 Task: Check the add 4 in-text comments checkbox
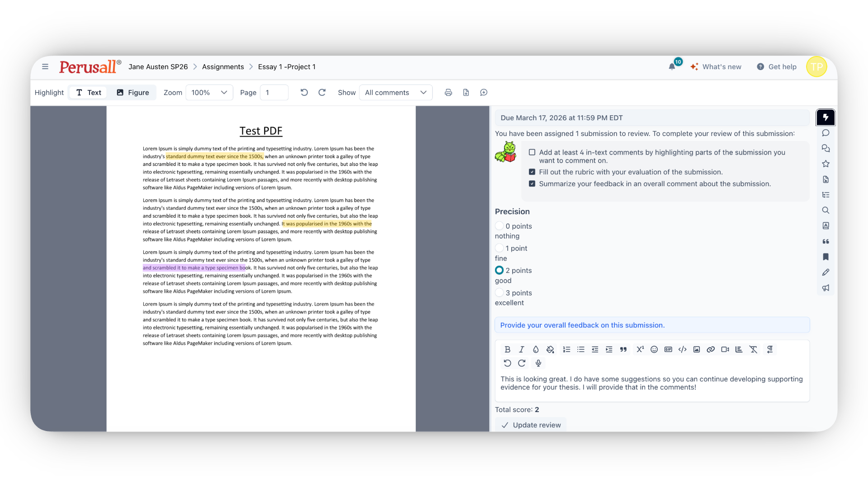[x=532, y=152]
